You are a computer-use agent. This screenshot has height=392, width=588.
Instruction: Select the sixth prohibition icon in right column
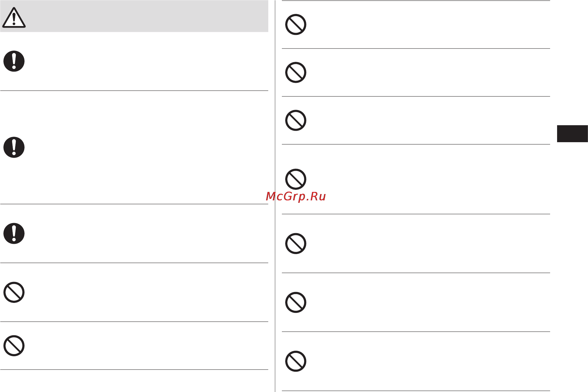coord(296,302)
